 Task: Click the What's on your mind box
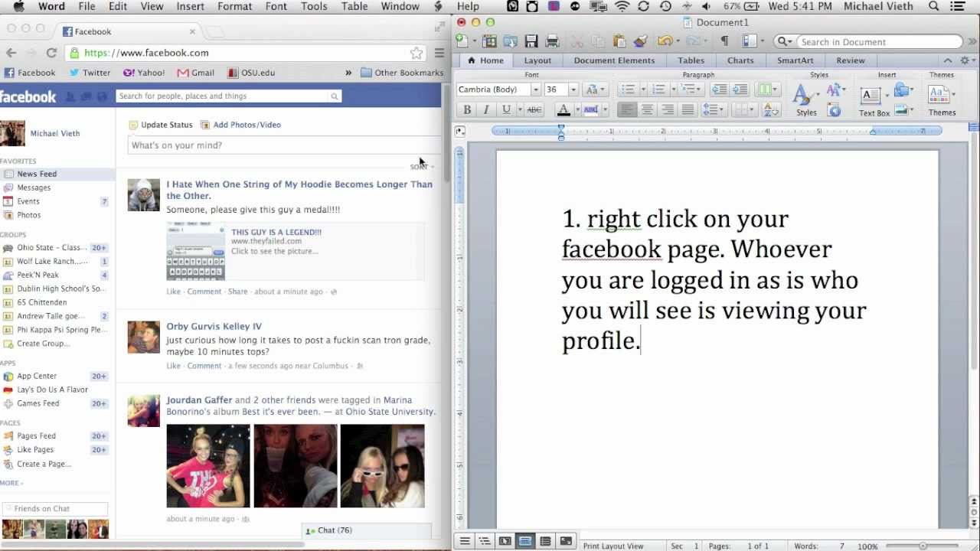point(283,145)
